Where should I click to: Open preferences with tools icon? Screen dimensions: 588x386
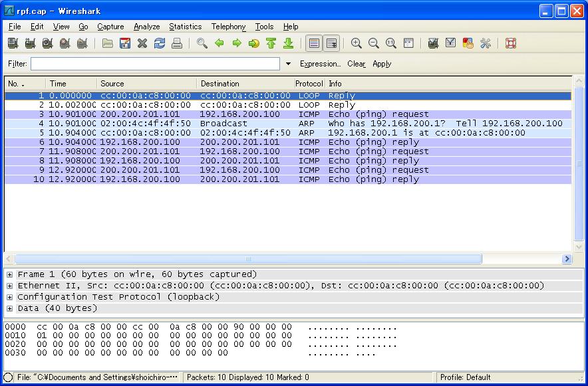click(x=486, y=43)
